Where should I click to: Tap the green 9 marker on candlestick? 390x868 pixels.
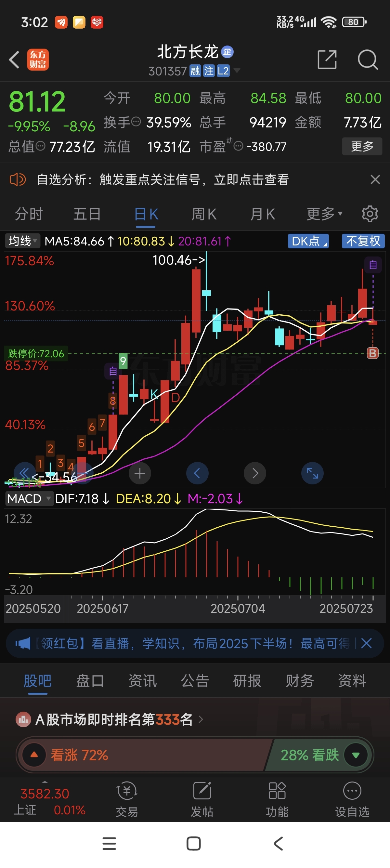tap(123, 361)
